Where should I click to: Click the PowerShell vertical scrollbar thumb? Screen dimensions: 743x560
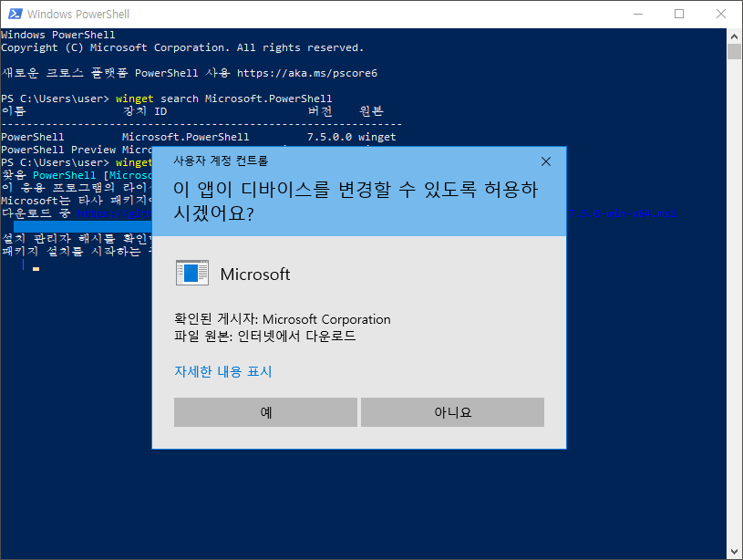click(734, 52)
